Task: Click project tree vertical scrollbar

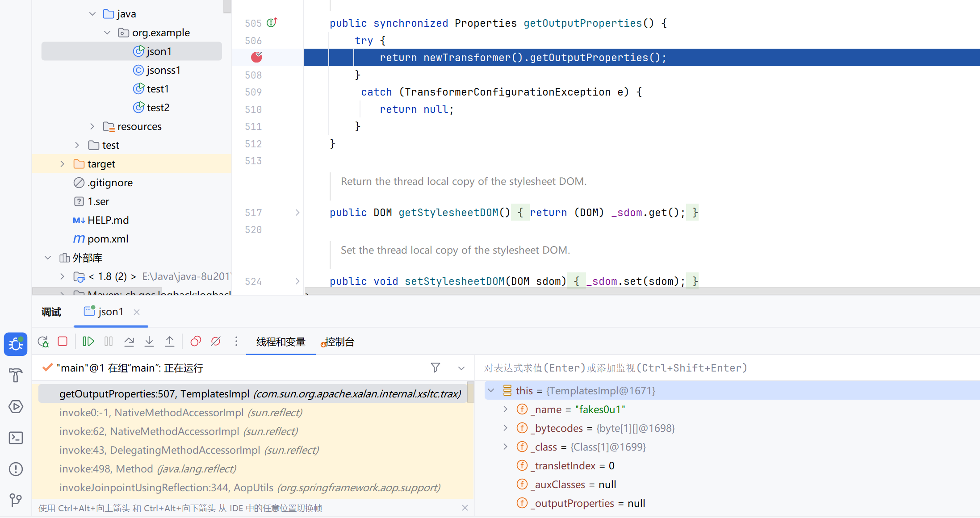Action: click(x=227, y=6)
